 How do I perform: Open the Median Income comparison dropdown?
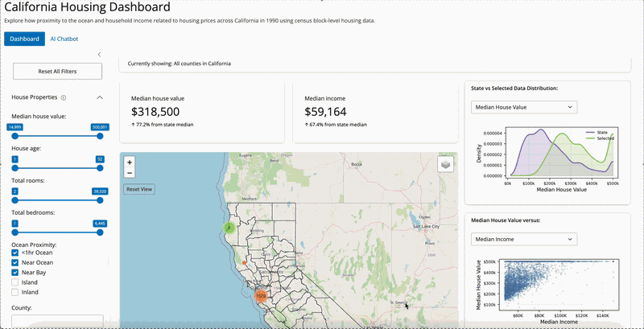tap(523, 239)
